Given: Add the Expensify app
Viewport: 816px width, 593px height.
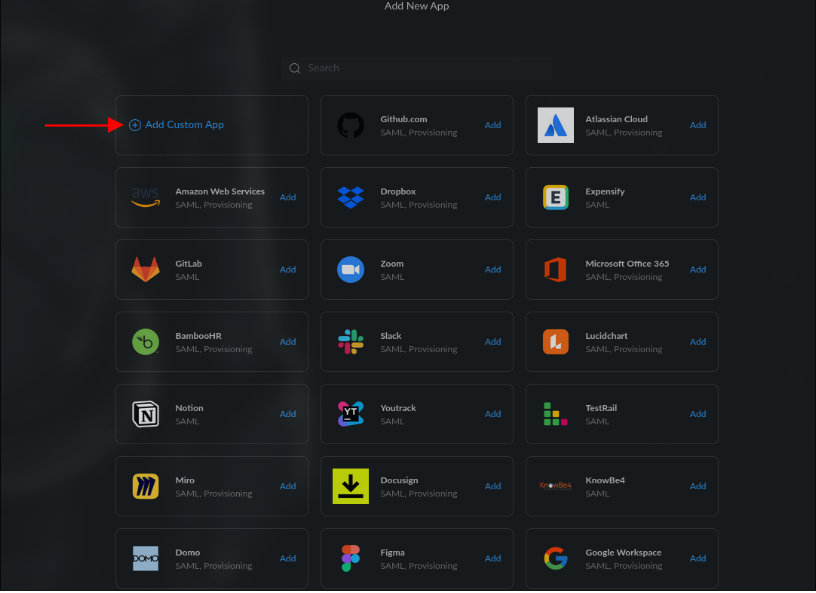Looking at the screenshot, I should coord(697,197).
